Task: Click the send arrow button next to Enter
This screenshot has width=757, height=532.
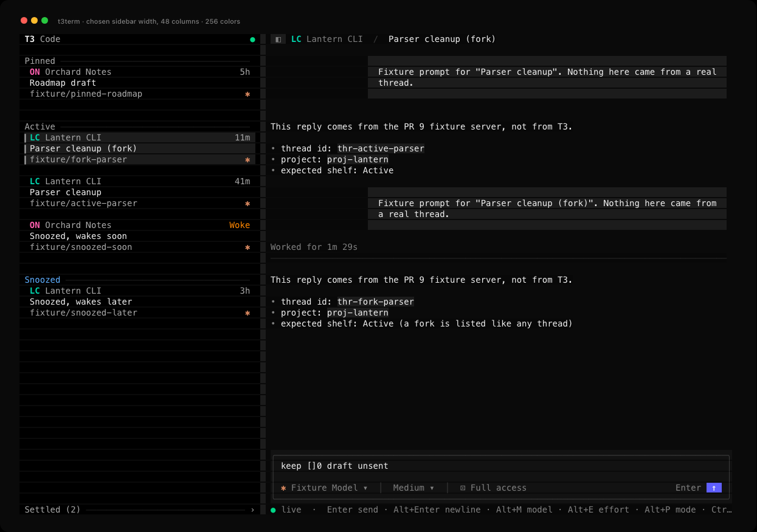Action: pos(714,488)
